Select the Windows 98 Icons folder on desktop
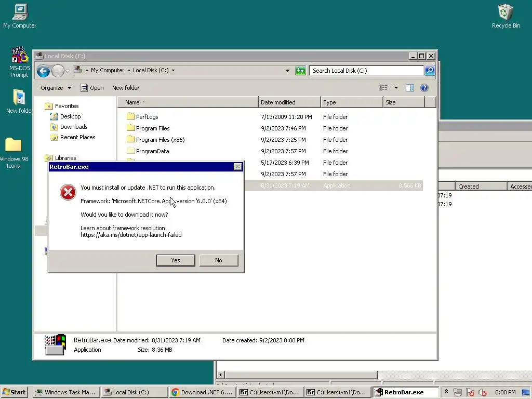 [x=13, y=153]
